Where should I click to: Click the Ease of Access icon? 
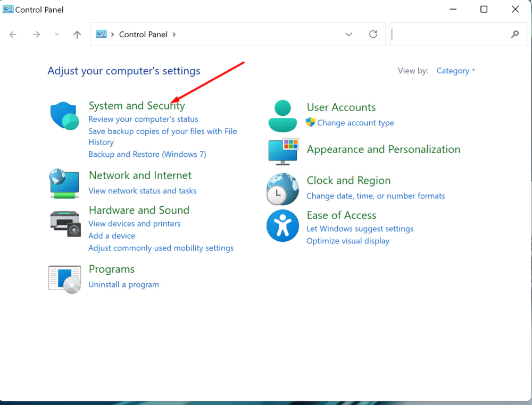tap(282, 225)
